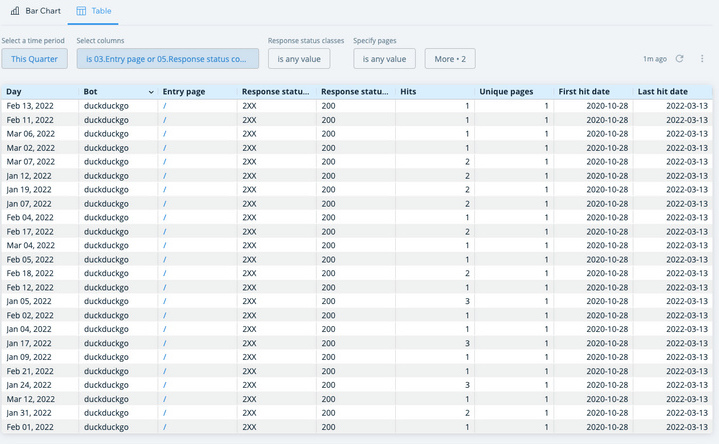Switch to the Bar Chart tab
Viewport: 719px width, 444px height.
[x=36, y=11]
